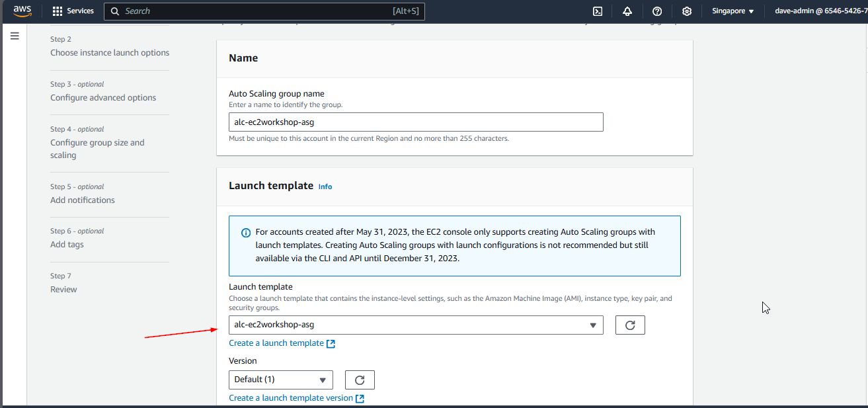Image resolution: width=868 pixels, height=408 pixels.
Task: Expand the Launch template dropdown
Action: click(x=416, y=325)
